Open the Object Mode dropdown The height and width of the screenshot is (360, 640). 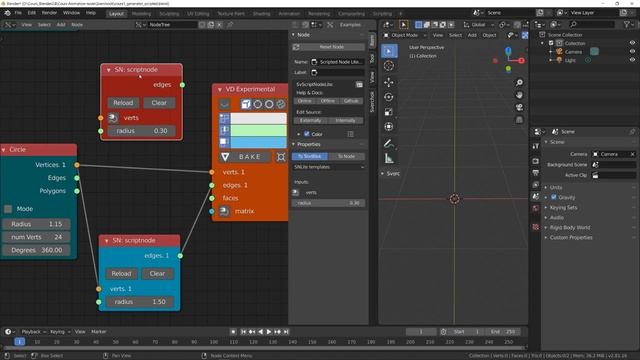(404, 36)
